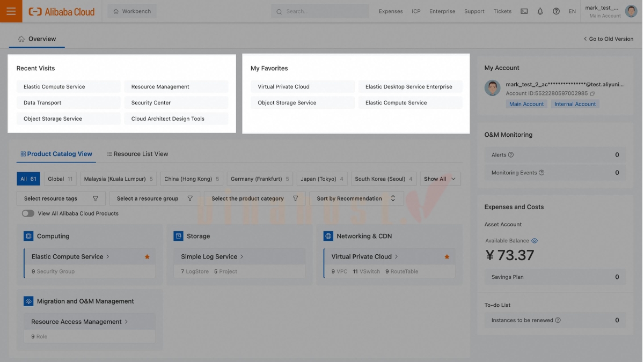This screenshot has height=362, width=644.
Task: Select the Overview tab
Action: click(x=37, y=39)
